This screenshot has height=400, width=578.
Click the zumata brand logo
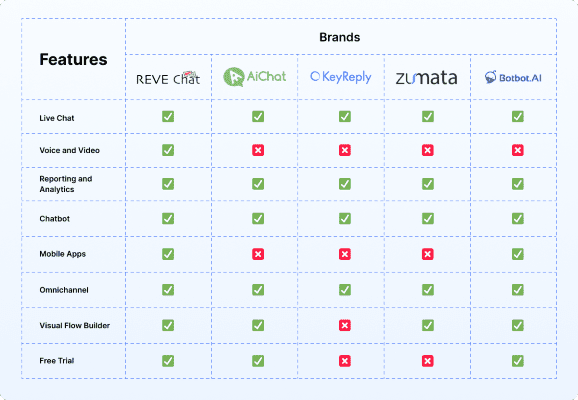tap(426, 77)
